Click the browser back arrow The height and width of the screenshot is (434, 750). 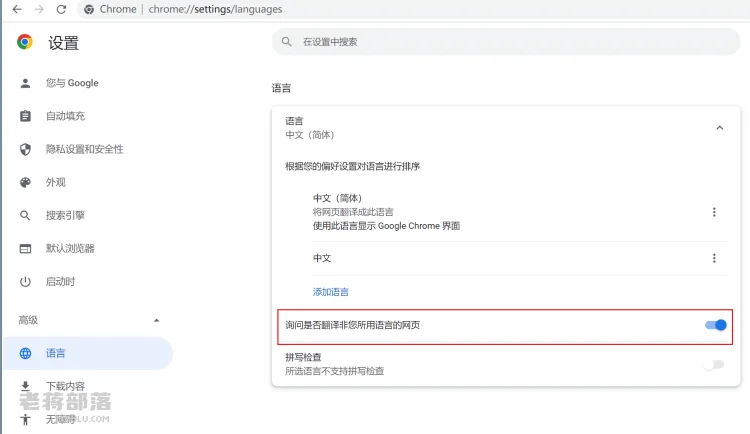(17, 9)
